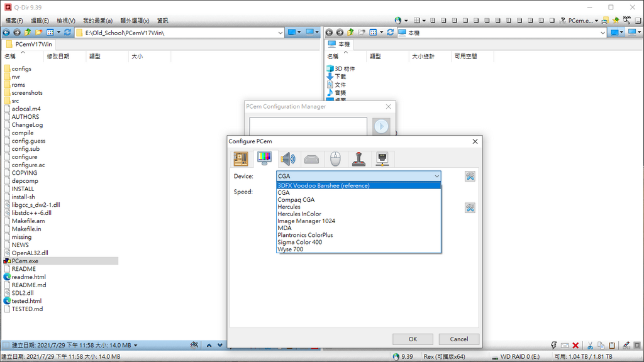Click the new folder icon in left pane
This screenshot has width=644, height=362.
pyautogui.click(x=38, y=33)
